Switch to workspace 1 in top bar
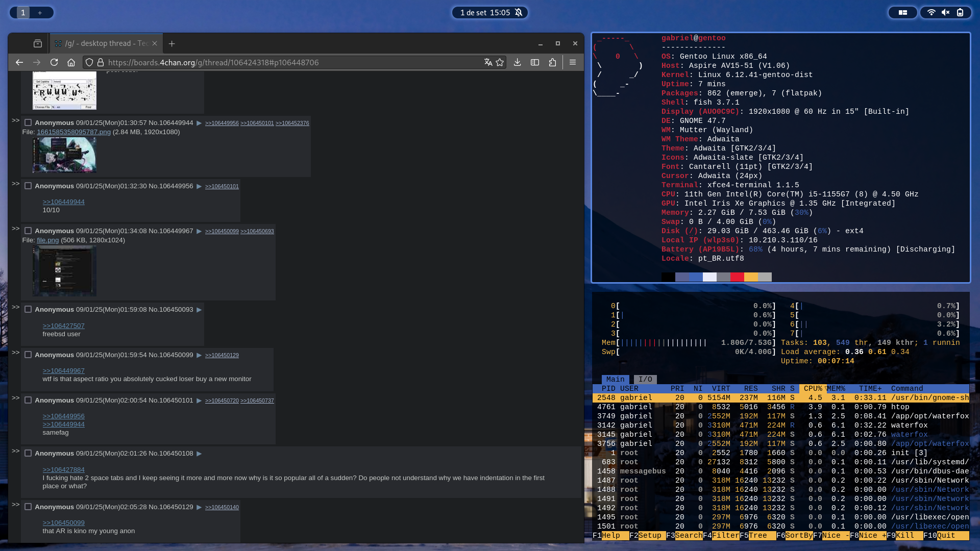 point(23,12)
